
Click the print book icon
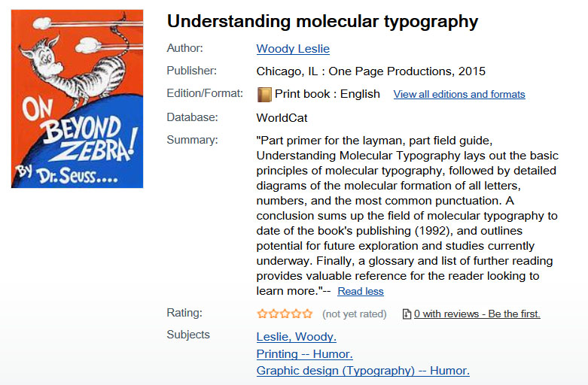tap(264, 94)
